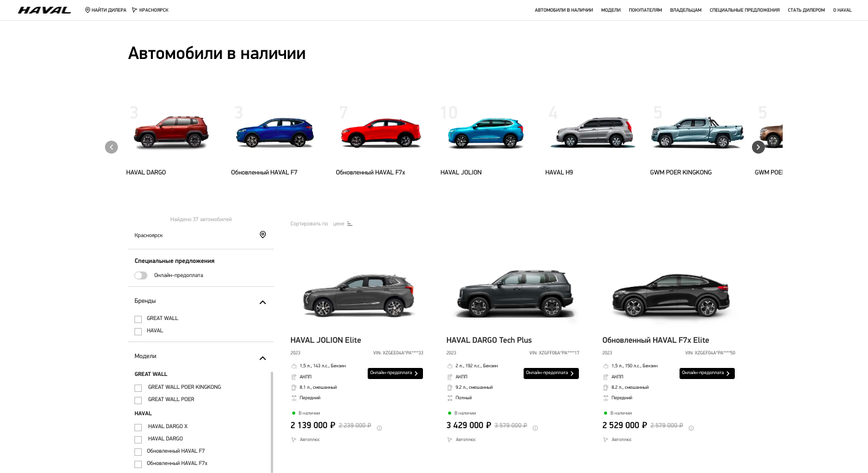Open the HAVAL JOLION Elite title link

pyautogui.click(x=326, y=340)
